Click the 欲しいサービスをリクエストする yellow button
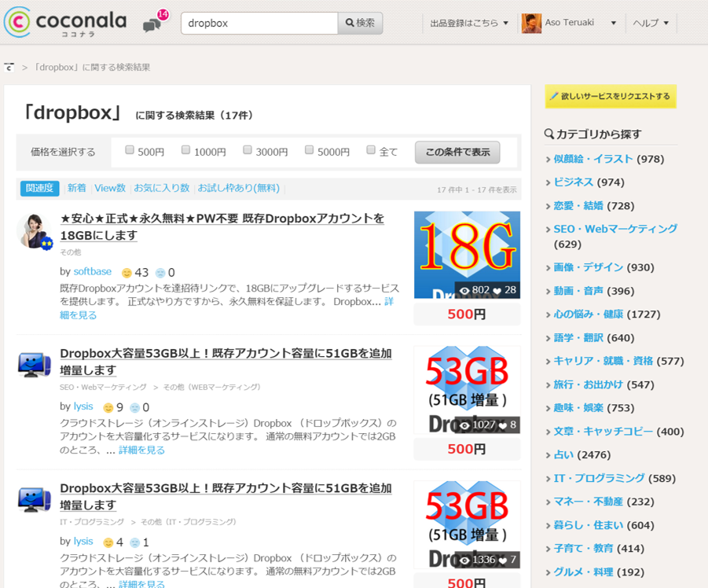The height and width of the screenshot is (588, 708). point(611,96)
